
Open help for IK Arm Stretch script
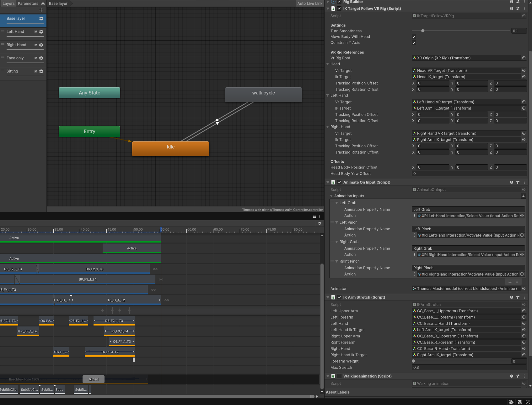(512, 297)
